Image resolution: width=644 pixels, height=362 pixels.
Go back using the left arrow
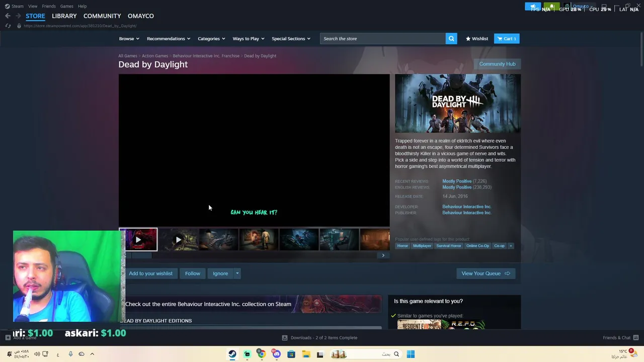point(8,16)
